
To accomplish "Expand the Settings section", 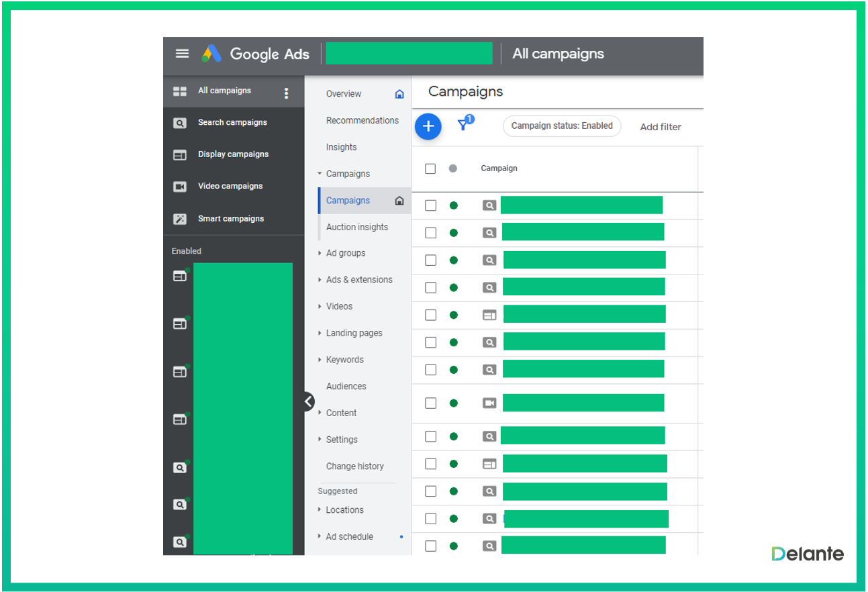I will 320,440.
